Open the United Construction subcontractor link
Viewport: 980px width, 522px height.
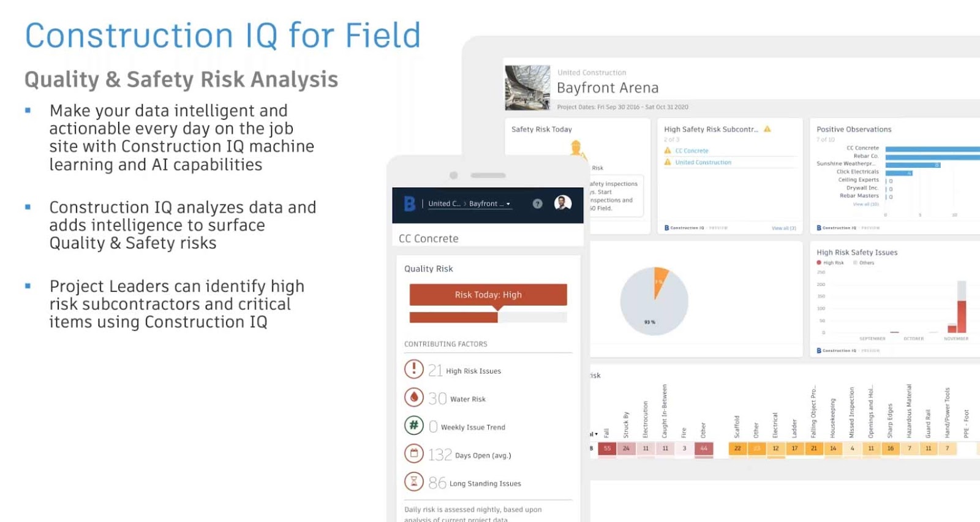coord(703,162)
